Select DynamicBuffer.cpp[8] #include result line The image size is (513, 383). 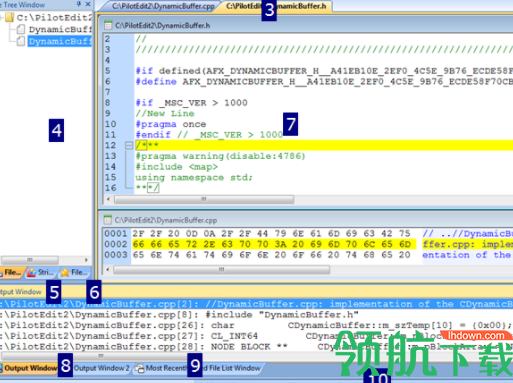pos(179,315)
